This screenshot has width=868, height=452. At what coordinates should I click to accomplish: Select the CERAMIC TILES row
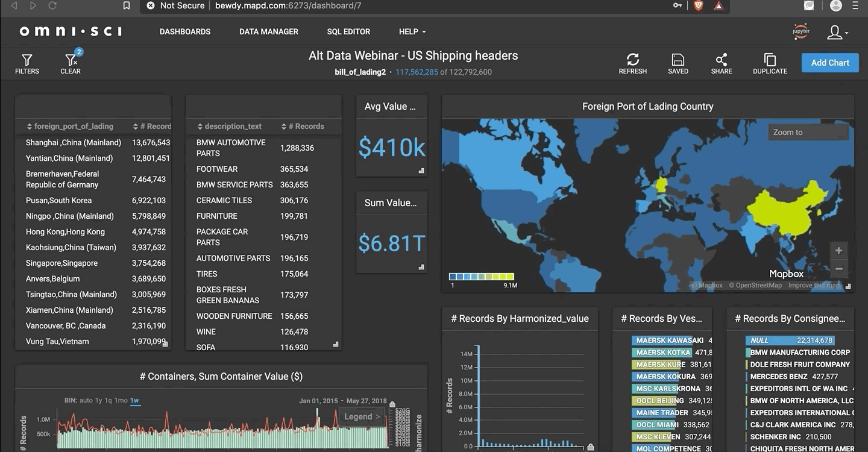(x=264, y=201)
